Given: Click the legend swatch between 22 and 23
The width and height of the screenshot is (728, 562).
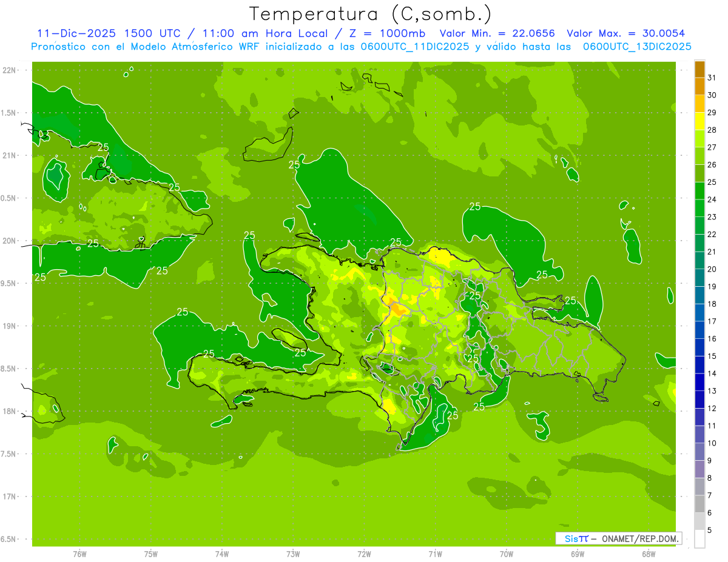Looking at the screenshot, I should click(699, 226).
